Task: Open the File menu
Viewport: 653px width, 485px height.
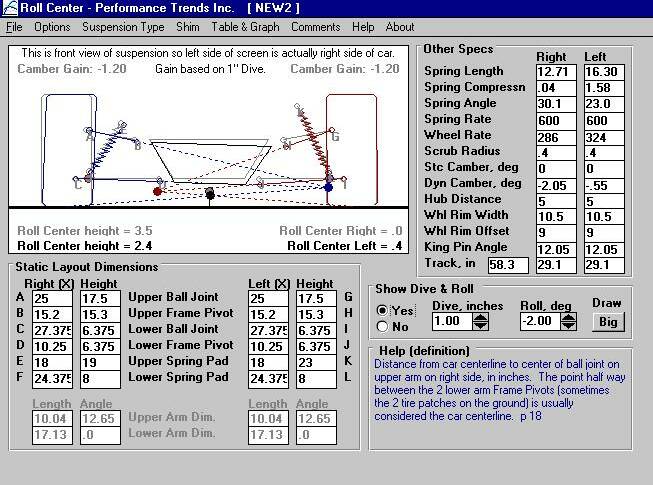Action: (x=14, y=27)
